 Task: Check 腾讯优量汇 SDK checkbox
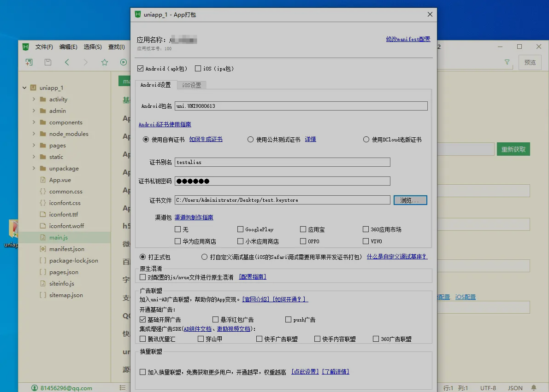[142, 339]
